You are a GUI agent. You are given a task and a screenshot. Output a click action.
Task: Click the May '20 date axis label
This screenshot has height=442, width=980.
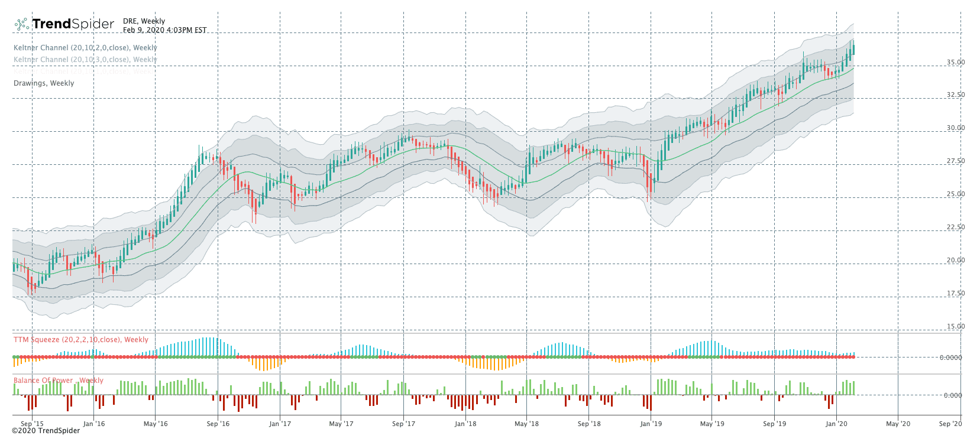tap(898, 424)
